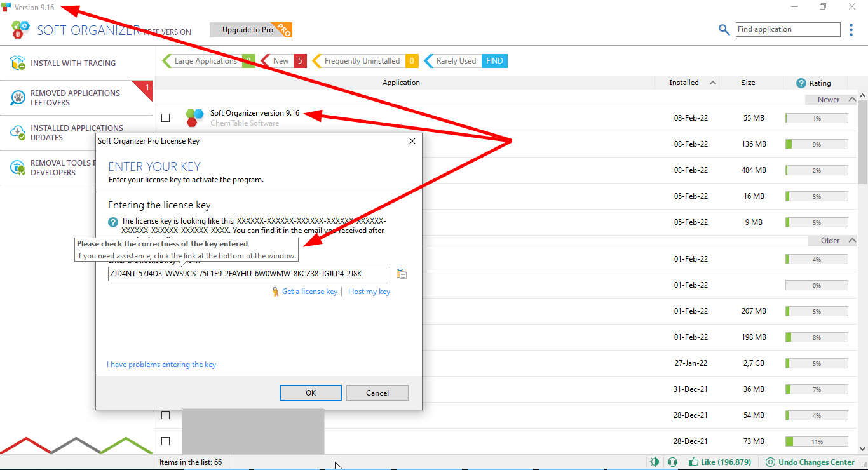Image resolution: width=868 pixels, height=470 pixels.
Task: Click the magnifier search icon
Action: coord(724,30)
